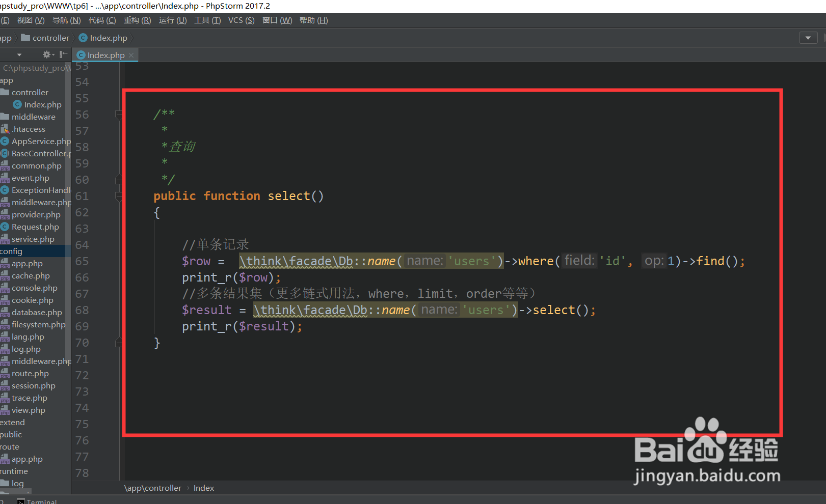This screenshot has width=826, height=504.
Task: Select route.php in project tree
Action: 30,373
